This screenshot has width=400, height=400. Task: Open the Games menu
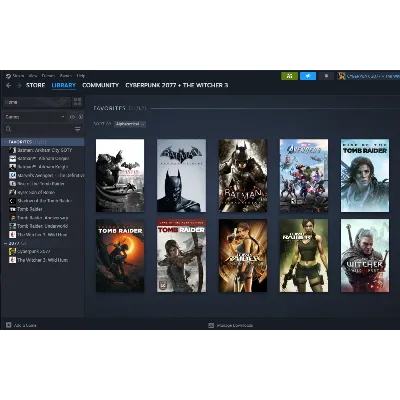pos(66,76)
